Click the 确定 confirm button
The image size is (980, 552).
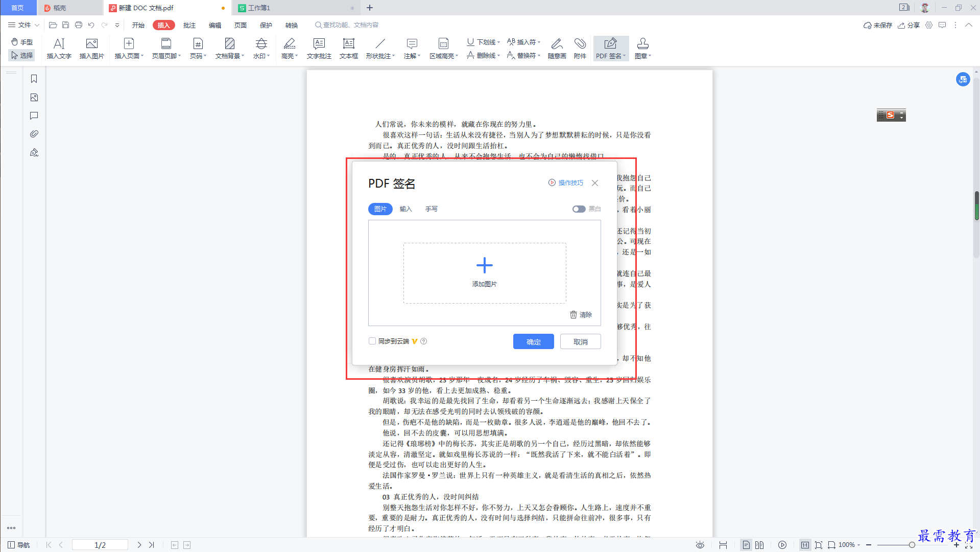[x=533, y=341]
